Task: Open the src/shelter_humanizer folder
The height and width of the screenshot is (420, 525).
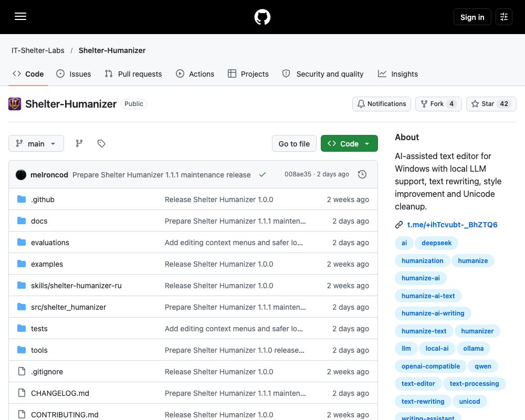Action: pos(68,307)
